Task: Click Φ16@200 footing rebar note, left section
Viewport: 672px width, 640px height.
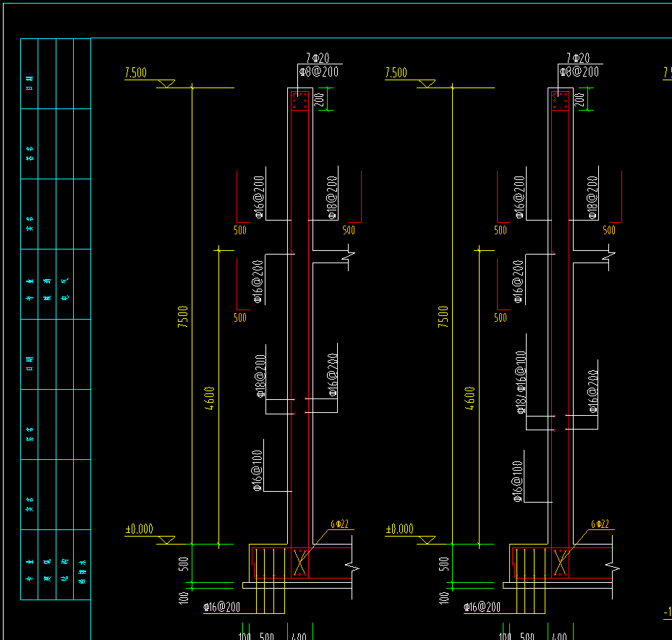Action: 221,607
